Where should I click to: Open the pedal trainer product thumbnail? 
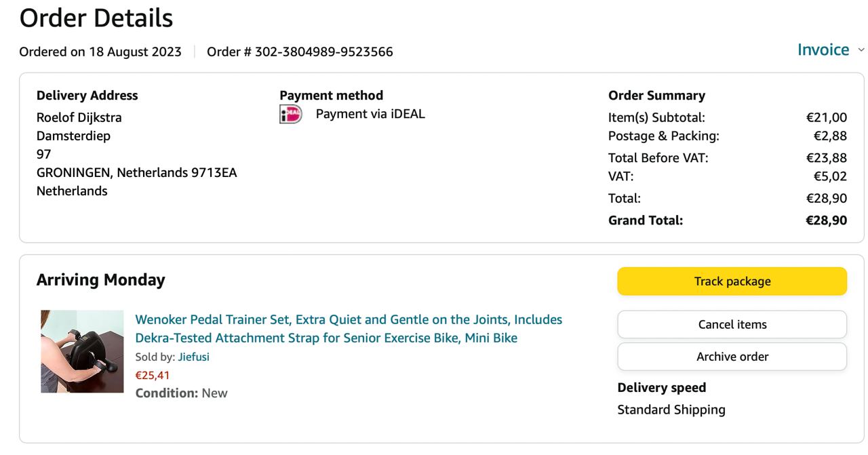coord(82,351)
